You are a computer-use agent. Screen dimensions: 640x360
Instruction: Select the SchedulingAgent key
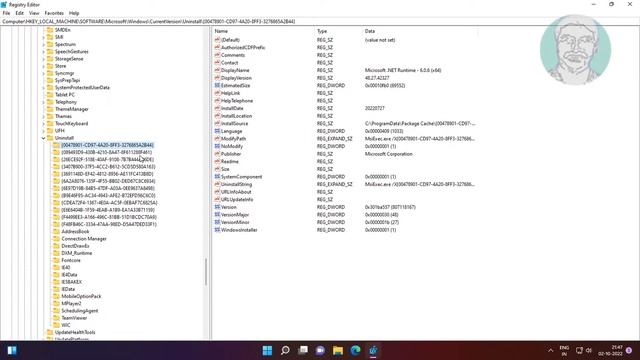[80, 311]
